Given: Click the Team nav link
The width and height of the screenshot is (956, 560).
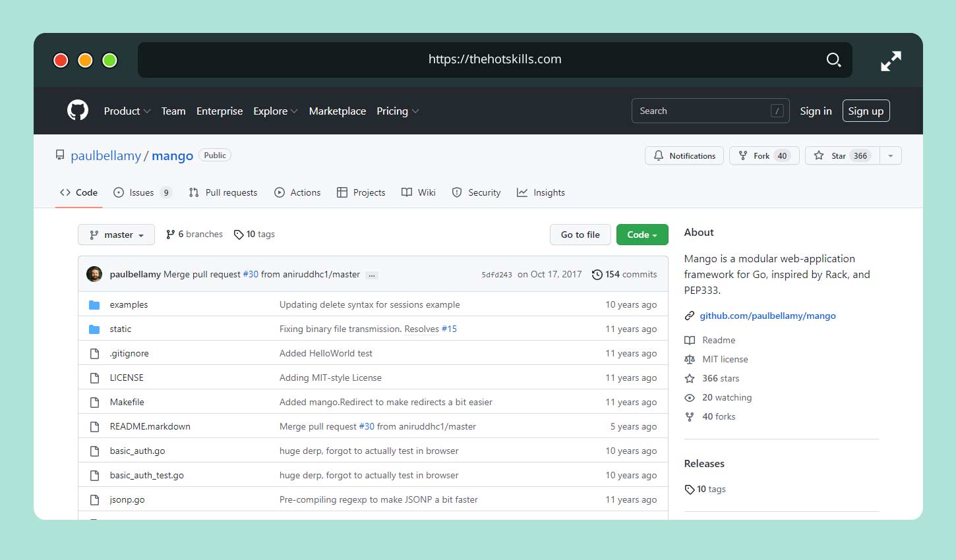Looking at the screenshot, I should click(173, 111).
